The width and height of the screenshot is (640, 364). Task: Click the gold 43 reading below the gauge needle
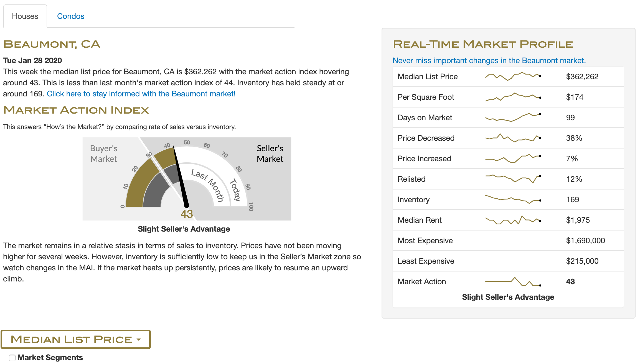[x=187, y=214]
